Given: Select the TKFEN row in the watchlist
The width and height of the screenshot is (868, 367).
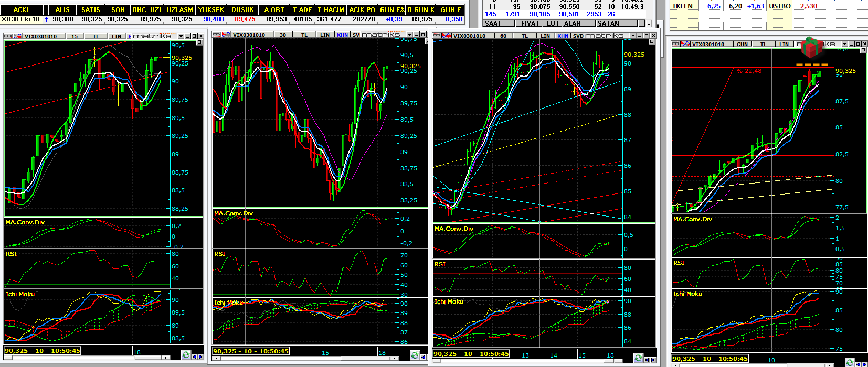Looking at the screenshot, I should point(682,6).
